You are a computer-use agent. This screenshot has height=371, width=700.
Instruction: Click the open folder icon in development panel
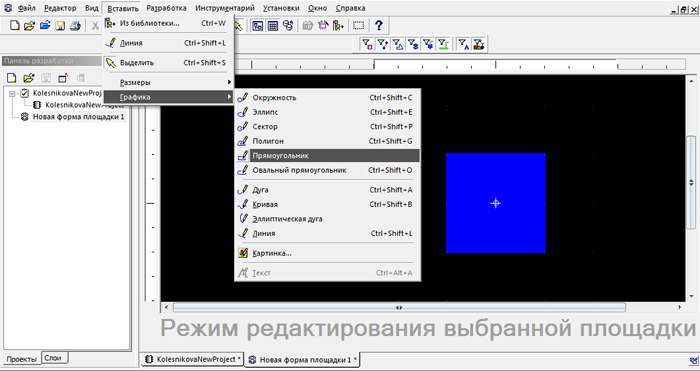pyautogui.click(x=29, y=78)
